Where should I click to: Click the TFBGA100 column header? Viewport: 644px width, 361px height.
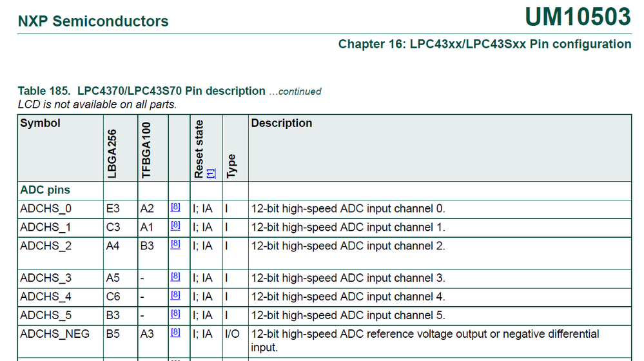pos(146,151)
